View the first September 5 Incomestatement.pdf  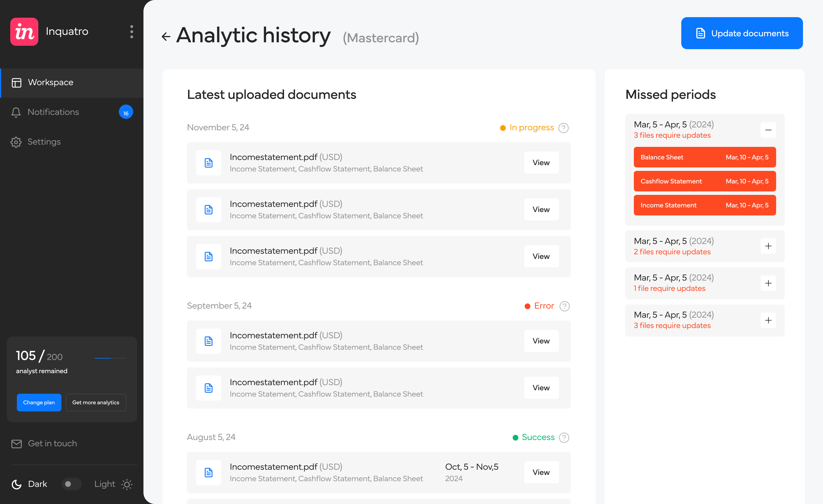pyautogui.click(x=541, y=341)
